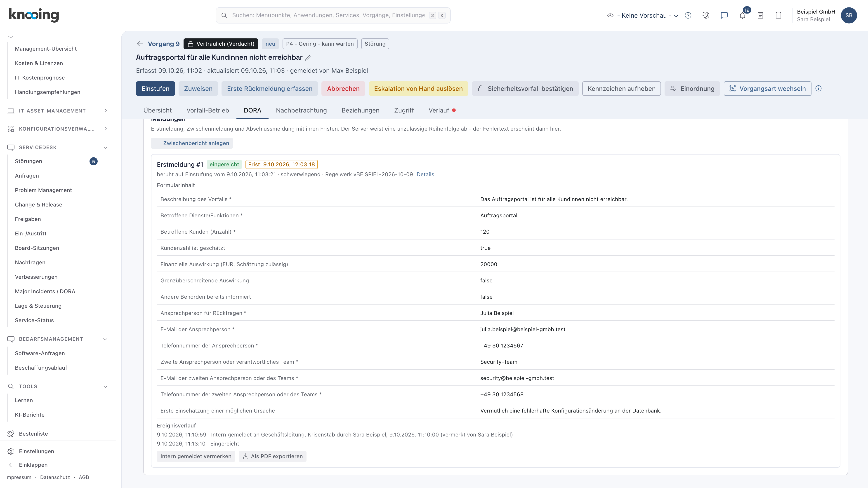Switch to the Nachbetrachtung tab
868x488 pixels.
(x=301, y=110)
